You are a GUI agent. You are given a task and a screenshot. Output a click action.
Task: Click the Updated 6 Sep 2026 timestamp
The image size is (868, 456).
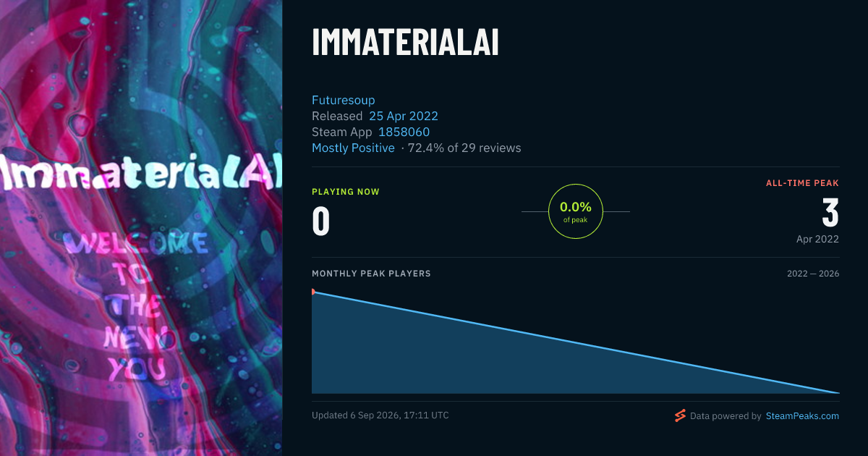380,415
